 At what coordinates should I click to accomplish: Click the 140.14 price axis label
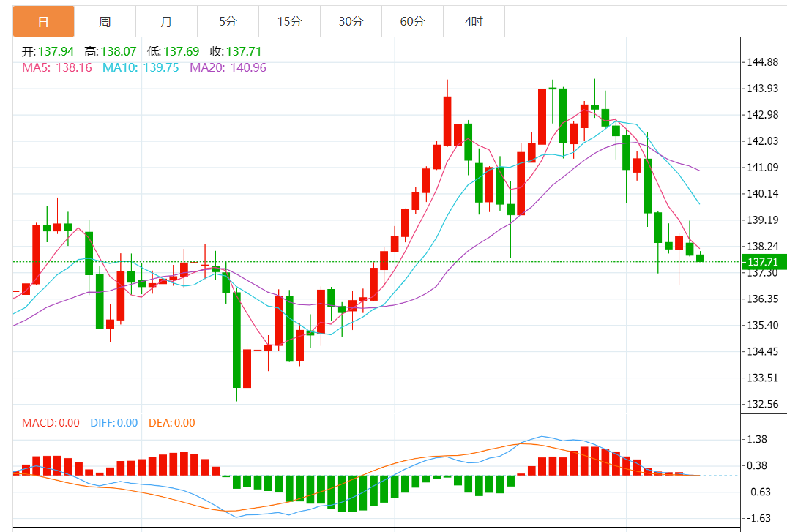[762, 194]
